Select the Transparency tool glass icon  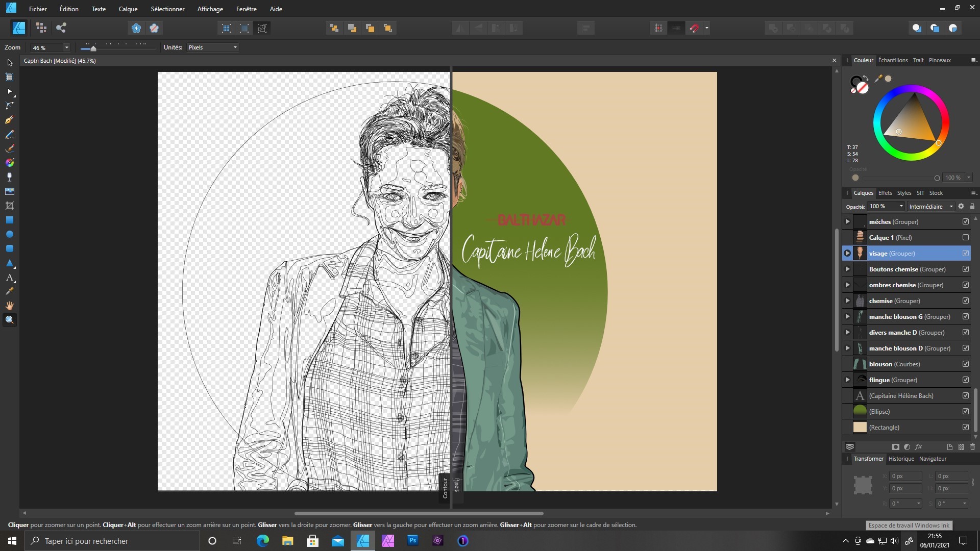[9, 177]
